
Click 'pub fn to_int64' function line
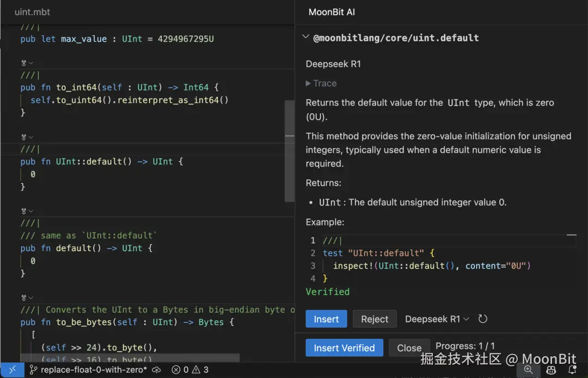pos(119,87)
